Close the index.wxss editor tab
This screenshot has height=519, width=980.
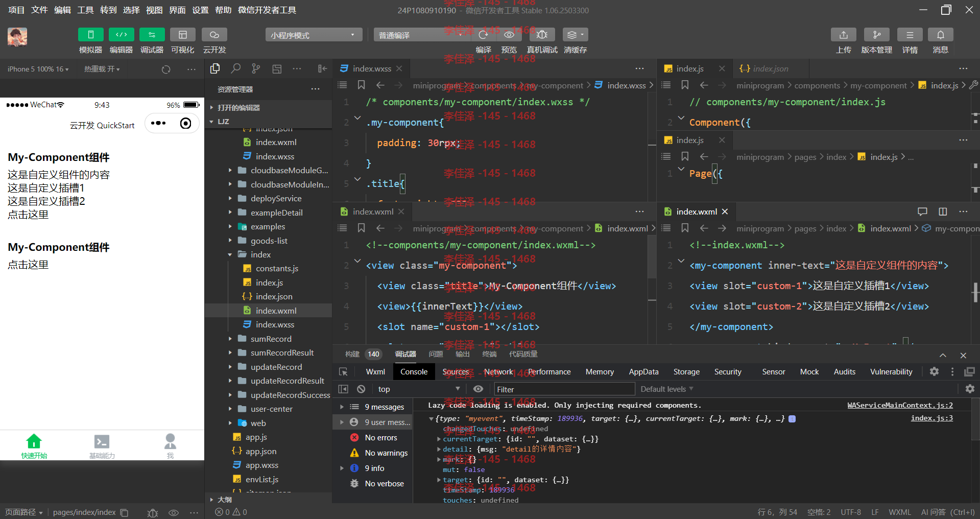[x=399, y=68]
